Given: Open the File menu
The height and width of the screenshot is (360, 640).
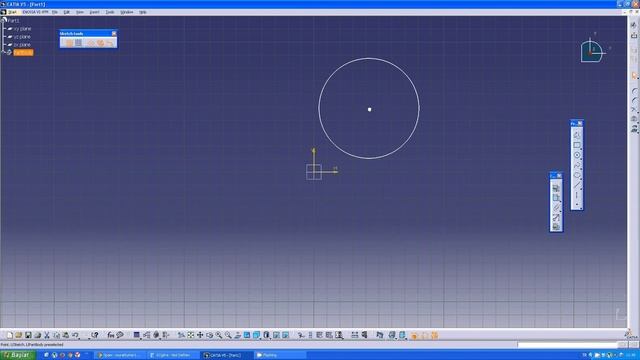Looking at the screenshot, I should tap(55, 12).
